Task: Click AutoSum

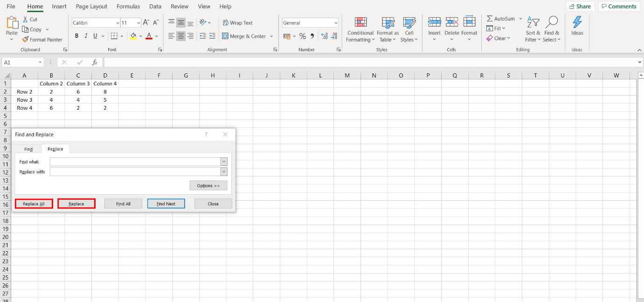Action: [x=501, y=19]
